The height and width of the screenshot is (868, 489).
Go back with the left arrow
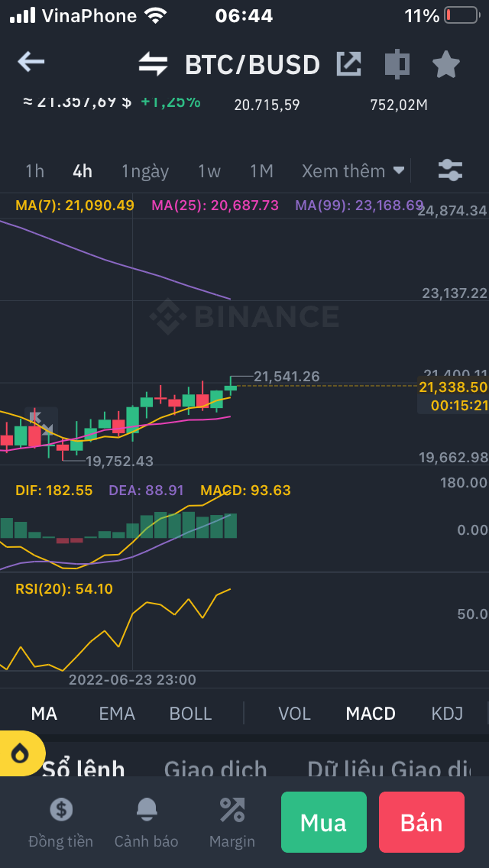point(31,62)
